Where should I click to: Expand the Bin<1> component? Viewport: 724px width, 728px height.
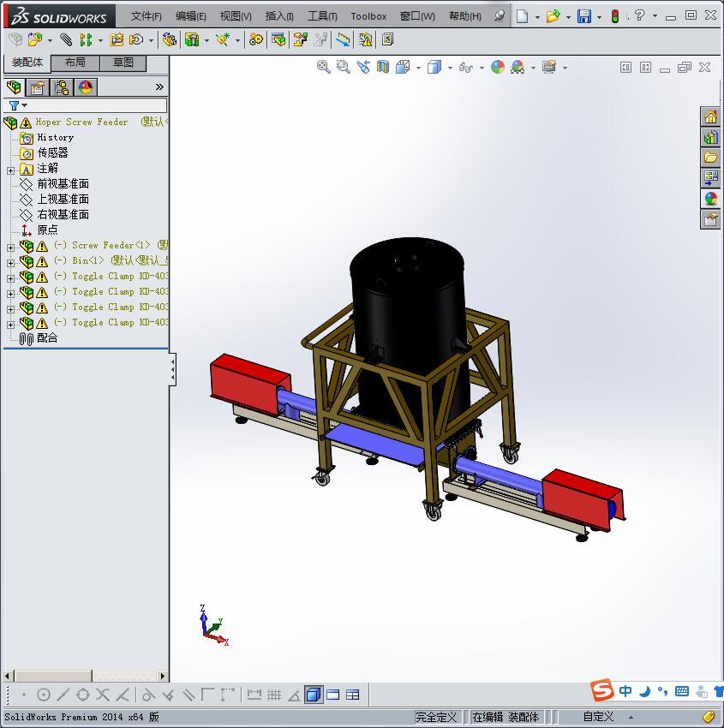[10, 263]
